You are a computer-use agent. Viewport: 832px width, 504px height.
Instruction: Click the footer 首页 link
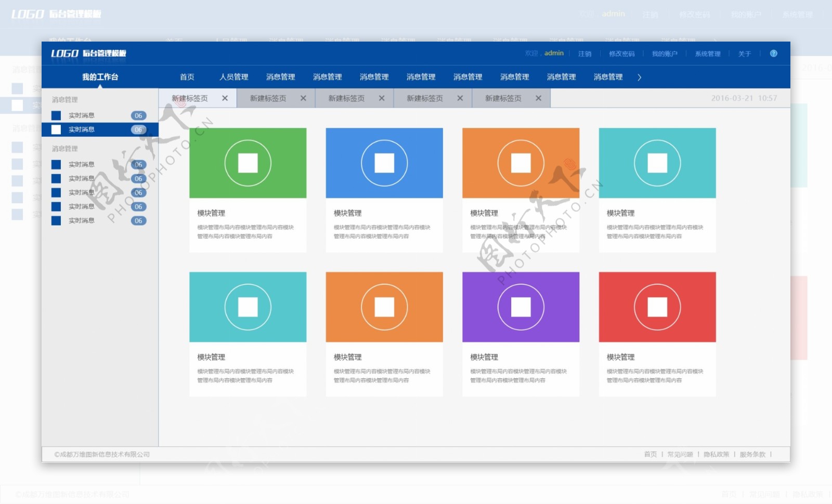[651, 454]
